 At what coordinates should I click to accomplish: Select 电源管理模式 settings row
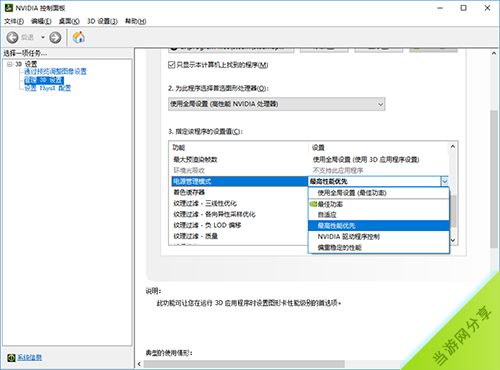coord(239,181)
